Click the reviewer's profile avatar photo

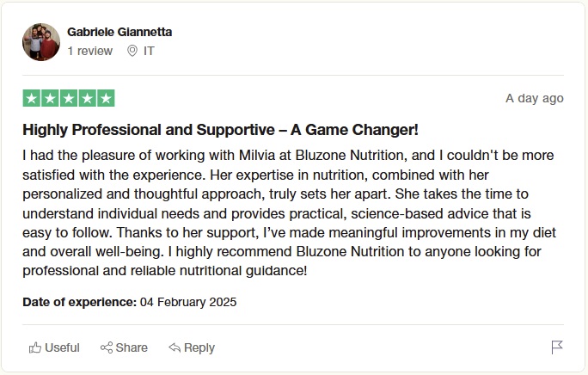[x=41, y=41]
